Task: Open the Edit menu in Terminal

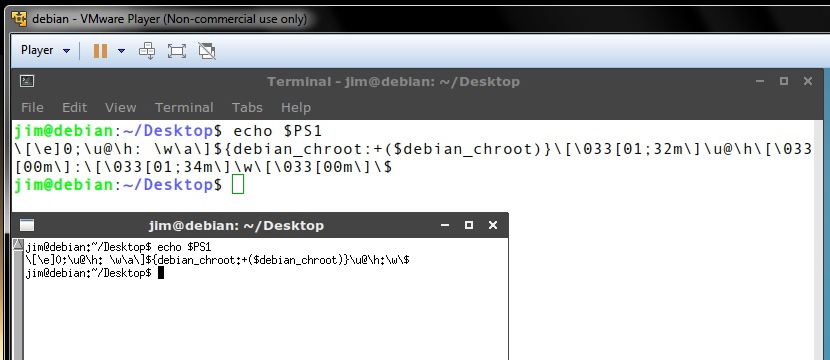Action: coord(75,107)
